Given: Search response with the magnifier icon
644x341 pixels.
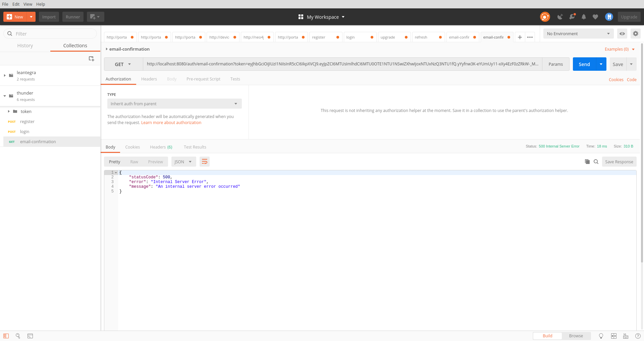Looking at the screenshot, I should (596, 162).
